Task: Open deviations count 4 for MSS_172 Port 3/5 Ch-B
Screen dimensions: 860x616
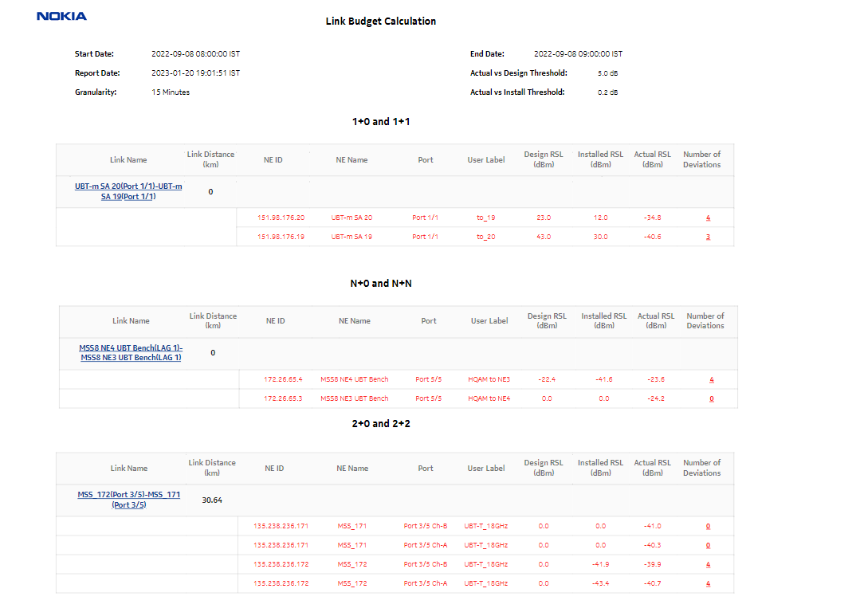Action: pos(707,564)
